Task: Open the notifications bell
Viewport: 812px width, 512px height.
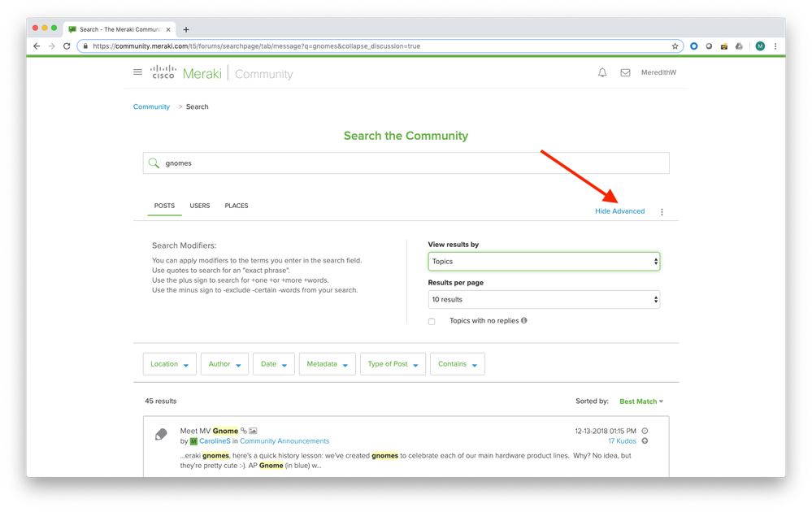Action: (602, 72)
